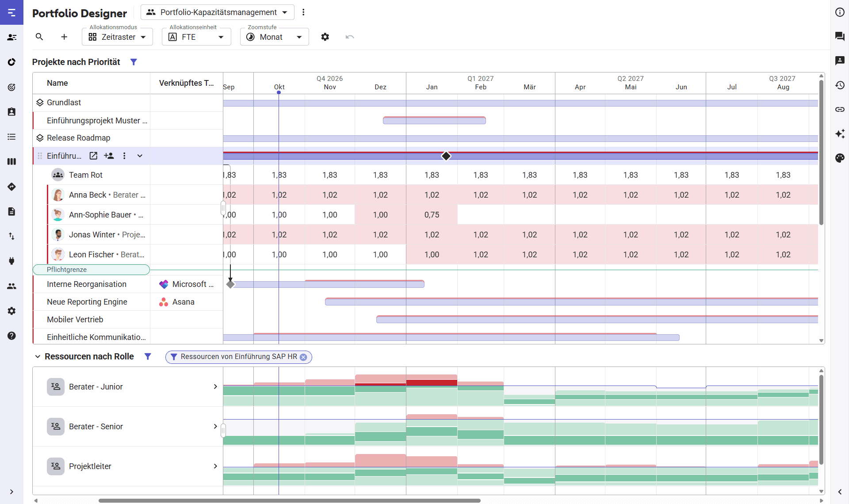Click gray diamond milestone on Interne Reorganisation

point(230,284)
